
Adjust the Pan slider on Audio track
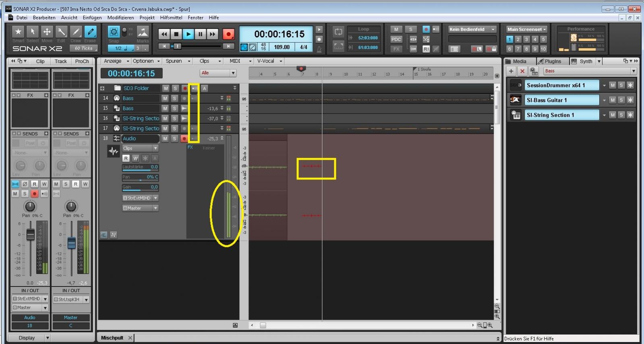[x=141, y=177]
